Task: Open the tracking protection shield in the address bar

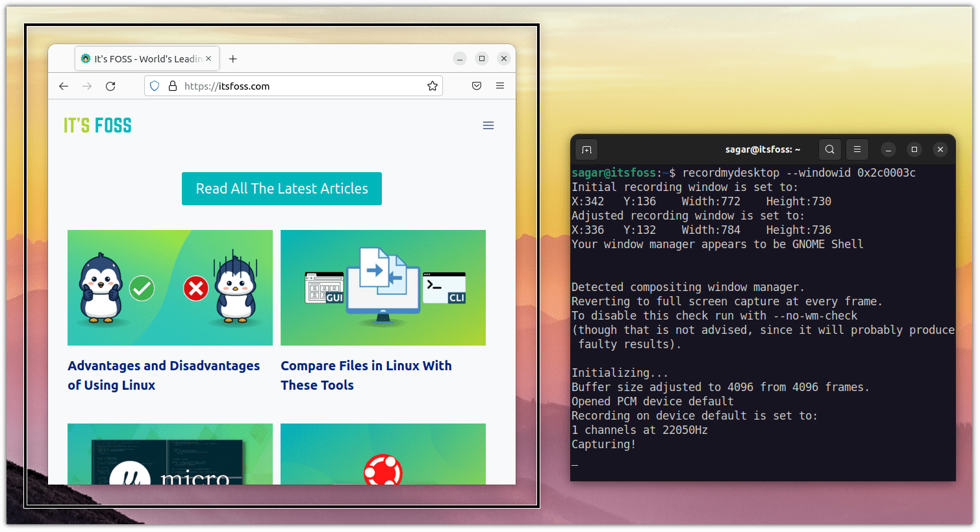Action: coord(154,85)
